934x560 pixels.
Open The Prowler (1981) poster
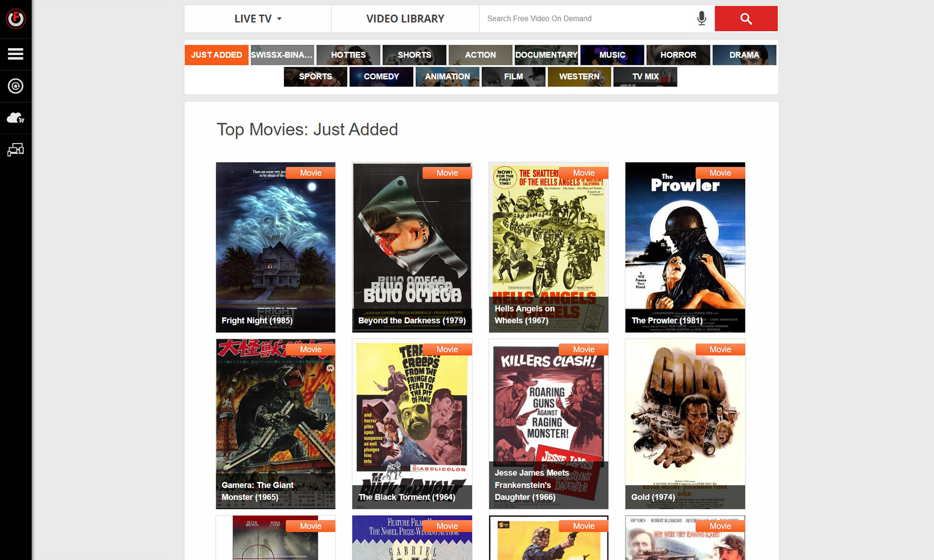pyautogui.click(x=685, y=247)
